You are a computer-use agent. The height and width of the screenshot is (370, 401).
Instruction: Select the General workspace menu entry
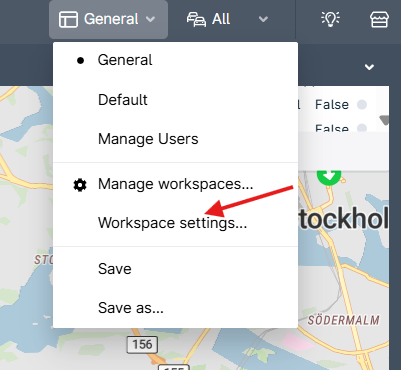click(175, 60)
